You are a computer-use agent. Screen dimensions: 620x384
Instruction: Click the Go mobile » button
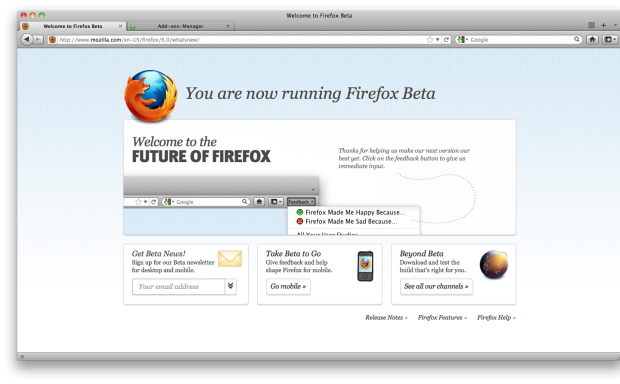click(x=288, y=286)
